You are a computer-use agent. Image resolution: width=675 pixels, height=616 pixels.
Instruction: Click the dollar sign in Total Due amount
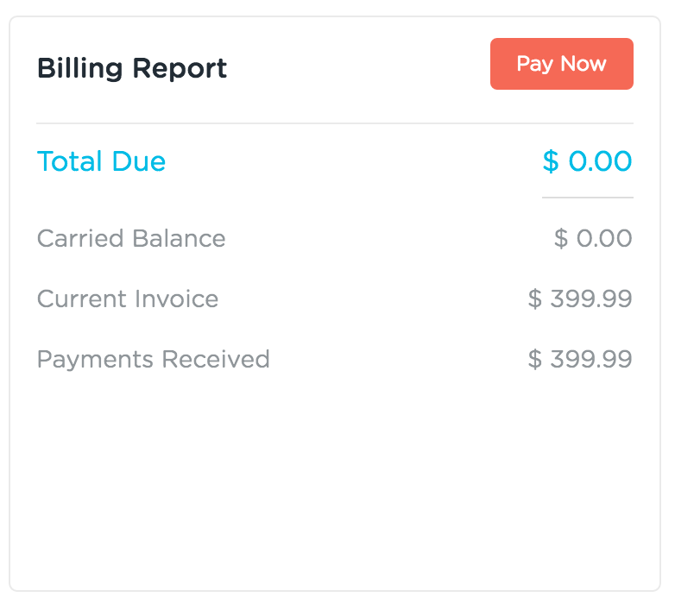point(551,161)
